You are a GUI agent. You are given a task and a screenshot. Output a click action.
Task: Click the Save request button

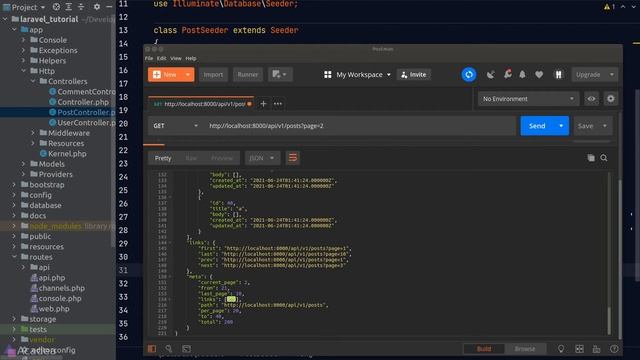pos(586,126)
